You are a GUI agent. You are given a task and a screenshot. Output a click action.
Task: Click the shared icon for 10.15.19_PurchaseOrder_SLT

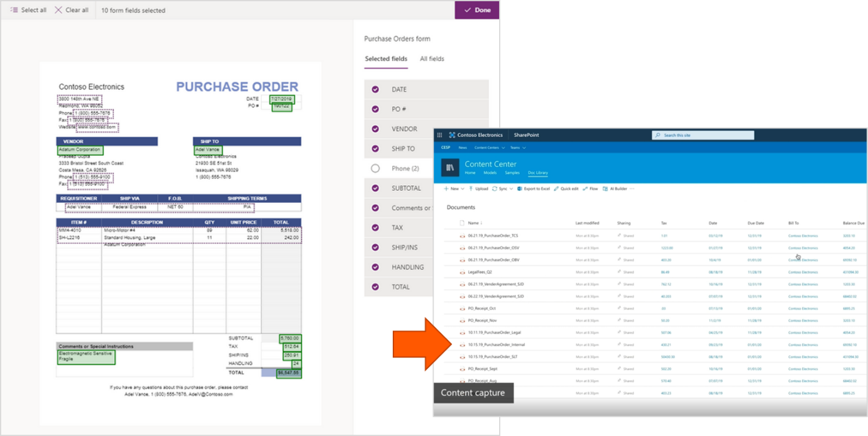[x=620, y=357]
